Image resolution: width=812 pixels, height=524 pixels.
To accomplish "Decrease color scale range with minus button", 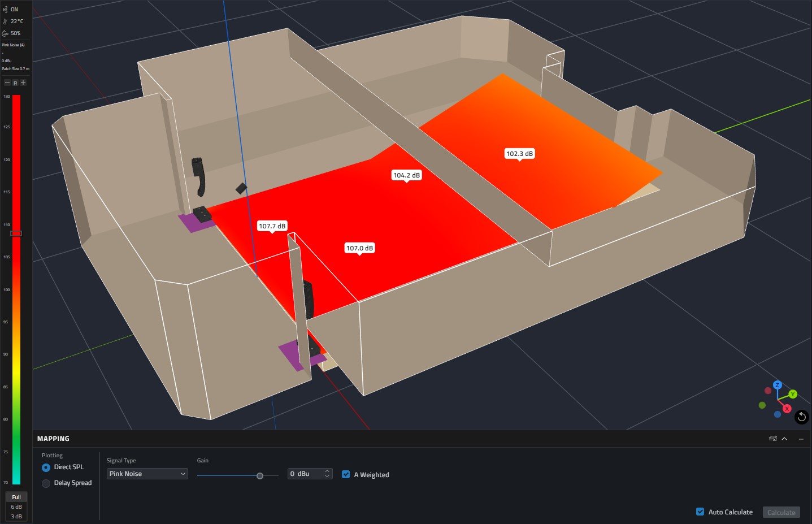I will 7,83.
